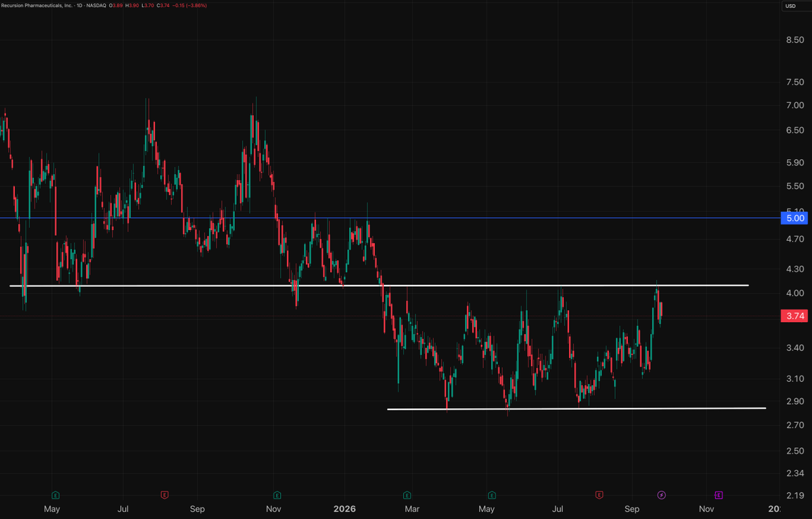Click the 3.10 price scale value
The height and width of the screenshot is (519, 812).
(795, 379)
